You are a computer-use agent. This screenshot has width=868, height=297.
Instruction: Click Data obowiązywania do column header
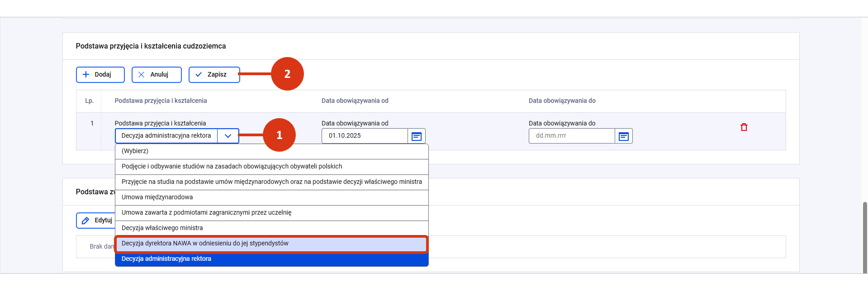(x=562, y=101)
